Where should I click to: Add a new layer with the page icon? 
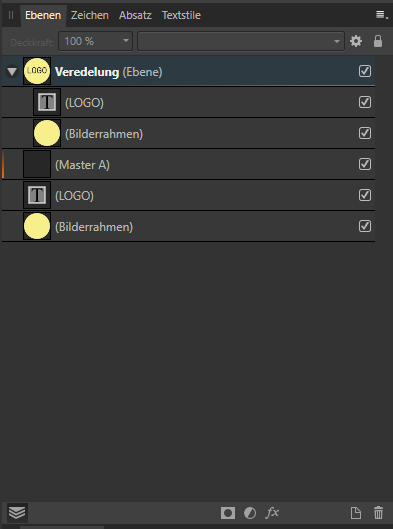click(356, 513)
